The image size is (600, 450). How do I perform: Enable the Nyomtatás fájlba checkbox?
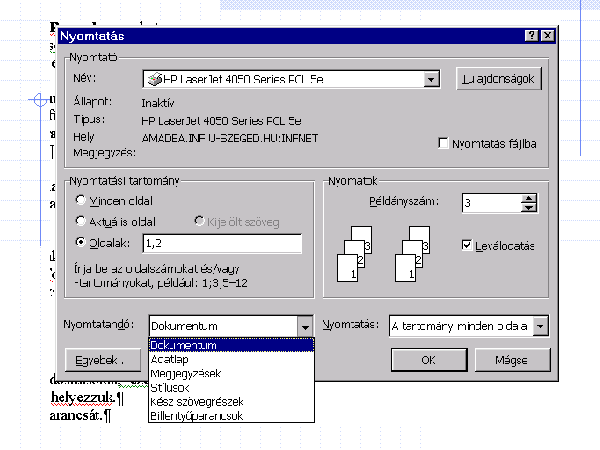[443, 144]
